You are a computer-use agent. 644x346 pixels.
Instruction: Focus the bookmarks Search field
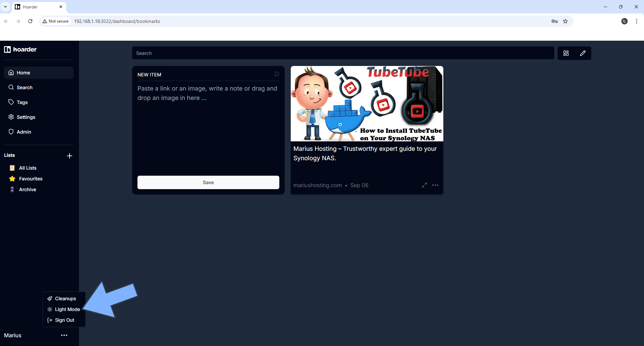[x=343, y=53]
